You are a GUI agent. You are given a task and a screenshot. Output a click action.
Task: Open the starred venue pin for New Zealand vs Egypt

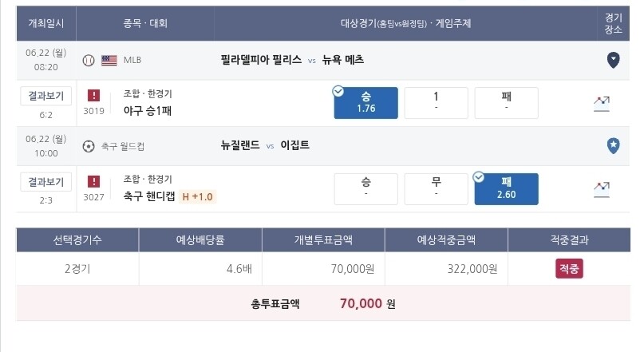point(613,145)
